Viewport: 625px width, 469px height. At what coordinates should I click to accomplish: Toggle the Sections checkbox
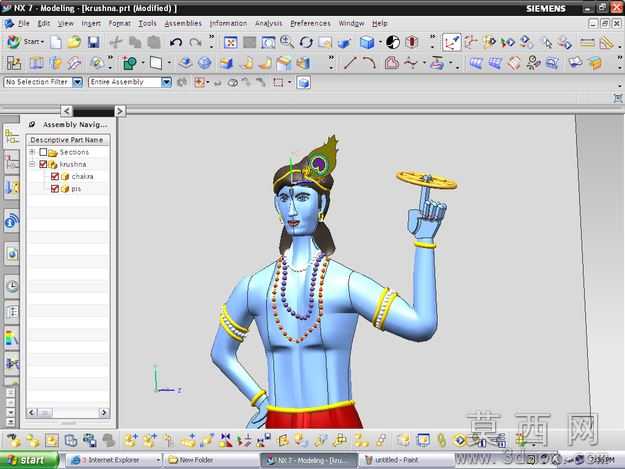coord(43,152)
